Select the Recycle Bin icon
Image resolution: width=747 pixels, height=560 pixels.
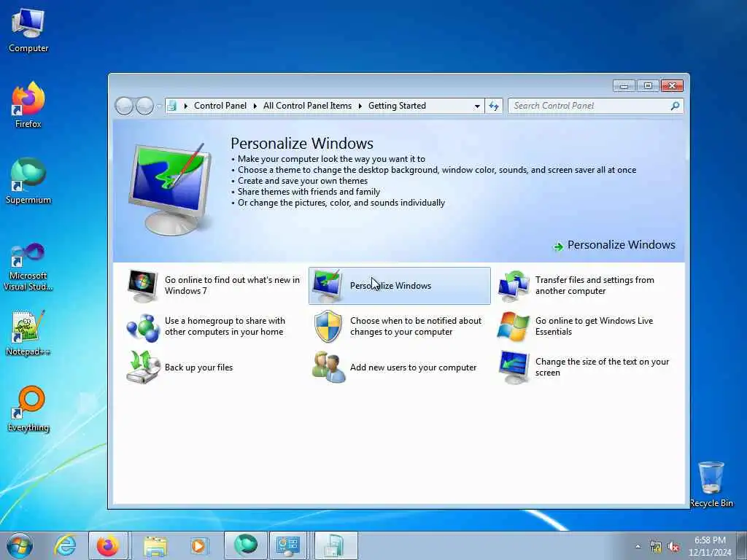711,484
